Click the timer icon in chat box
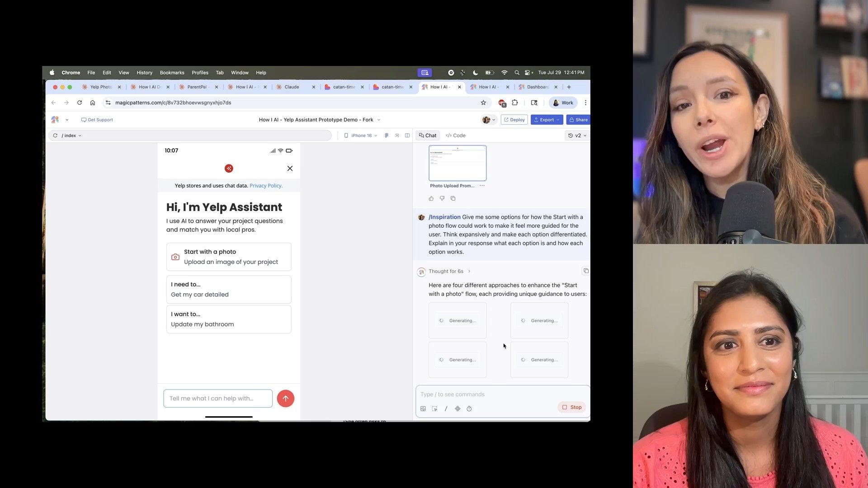The image size is (868, 488). 469,408
